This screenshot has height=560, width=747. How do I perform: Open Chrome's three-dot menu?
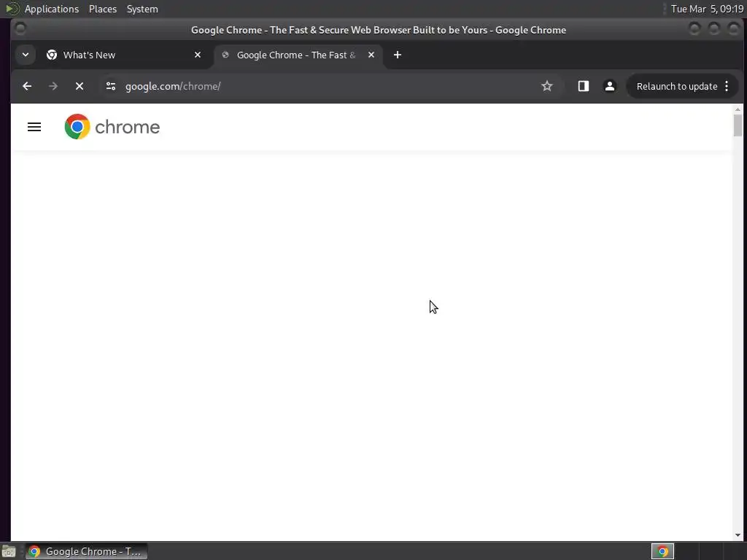[x=727, y=86]
